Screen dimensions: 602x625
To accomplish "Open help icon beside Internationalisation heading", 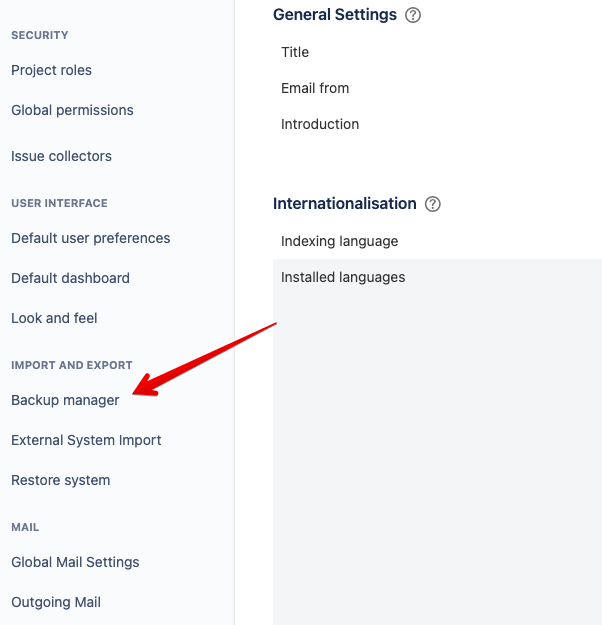I will 433,204.
